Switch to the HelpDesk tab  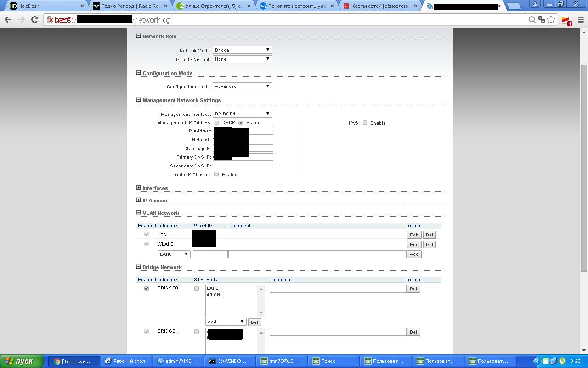tap(46, 6)
